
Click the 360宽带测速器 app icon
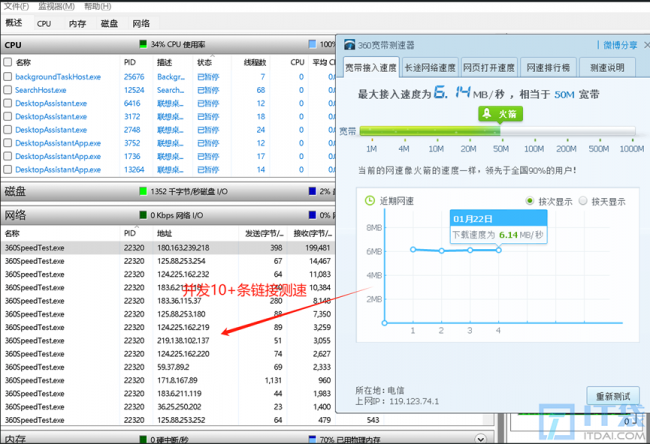click(x=350, y=45)
